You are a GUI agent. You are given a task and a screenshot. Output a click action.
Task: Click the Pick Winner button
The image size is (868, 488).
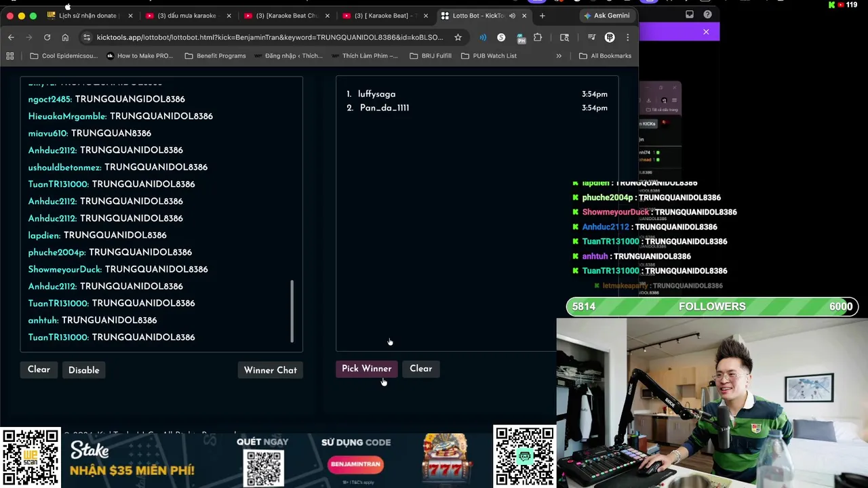[x=366, y=369]
